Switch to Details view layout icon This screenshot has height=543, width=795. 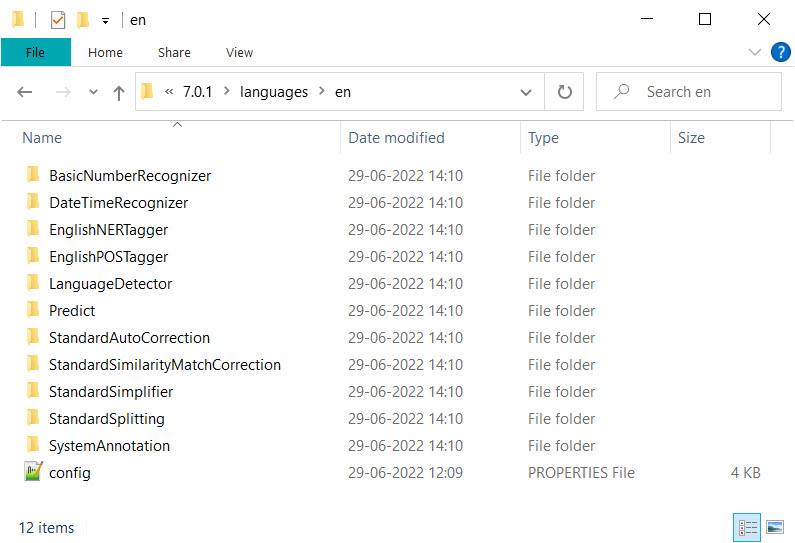[747, 528]
